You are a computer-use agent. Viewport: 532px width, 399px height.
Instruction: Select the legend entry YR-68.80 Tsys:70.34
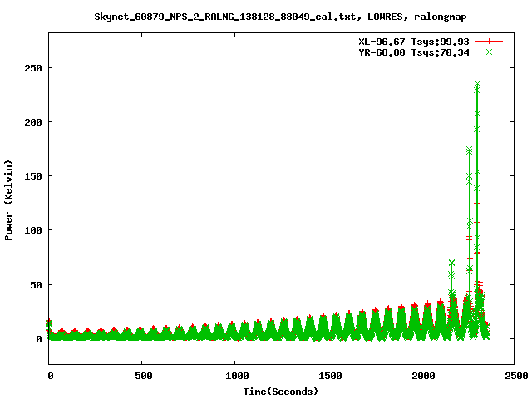414,52
